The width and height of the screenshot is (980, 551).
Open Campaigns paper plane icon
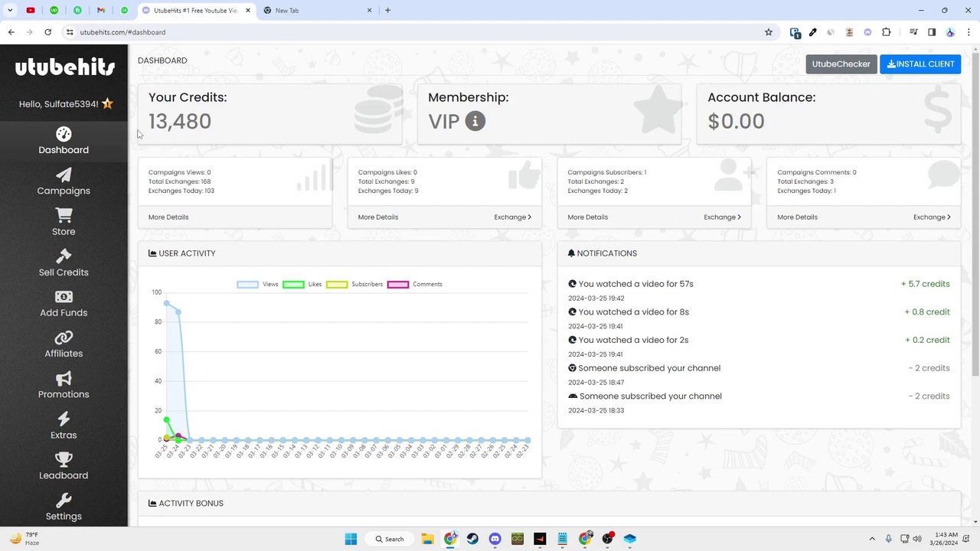pyautogui.click(x=64, y=175)
